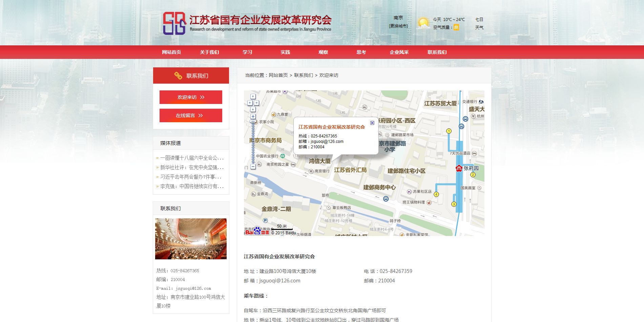Click the 更换城市 weather link
The image size is (644, 322).
click(398, 26)
